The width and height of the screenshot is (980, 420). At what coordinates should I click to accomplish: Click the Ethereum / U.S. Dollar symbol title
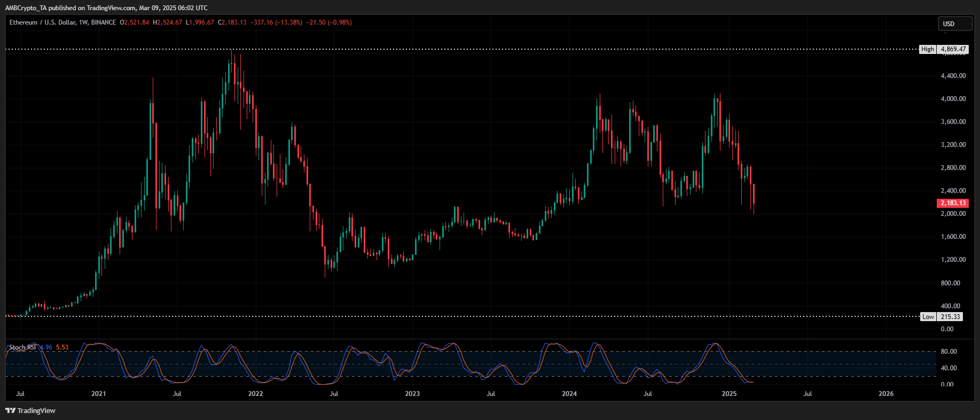42,22
